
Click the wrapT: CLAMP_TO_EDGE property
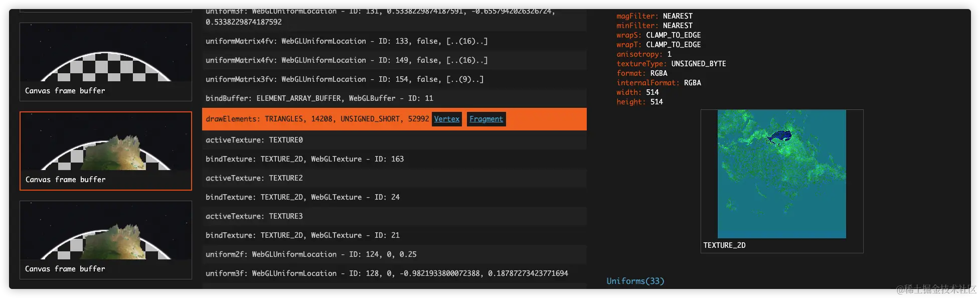tap(659, 45)
